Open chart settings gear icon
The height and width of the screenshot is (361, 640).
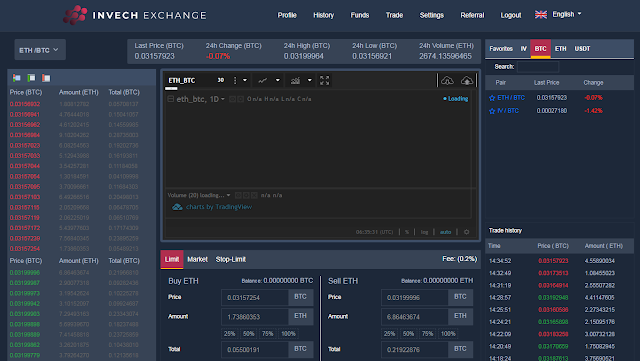(467, 232)
